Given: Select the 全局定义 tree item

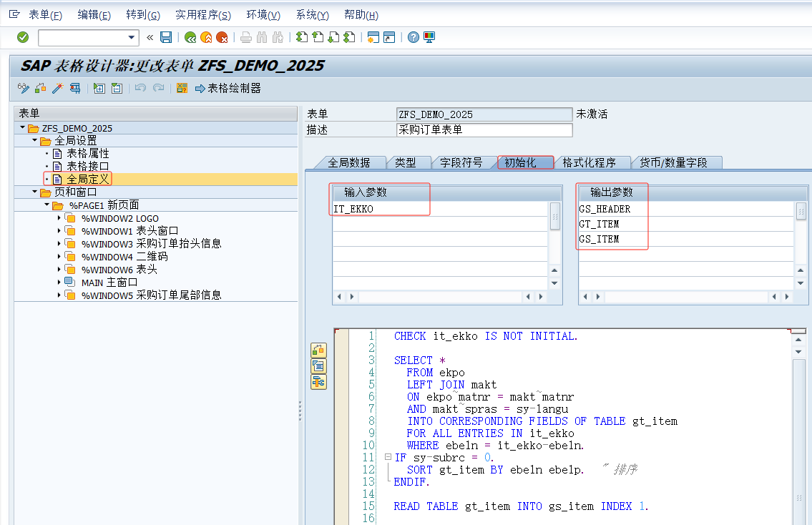Looking at the screenshot, I should 87,179.
